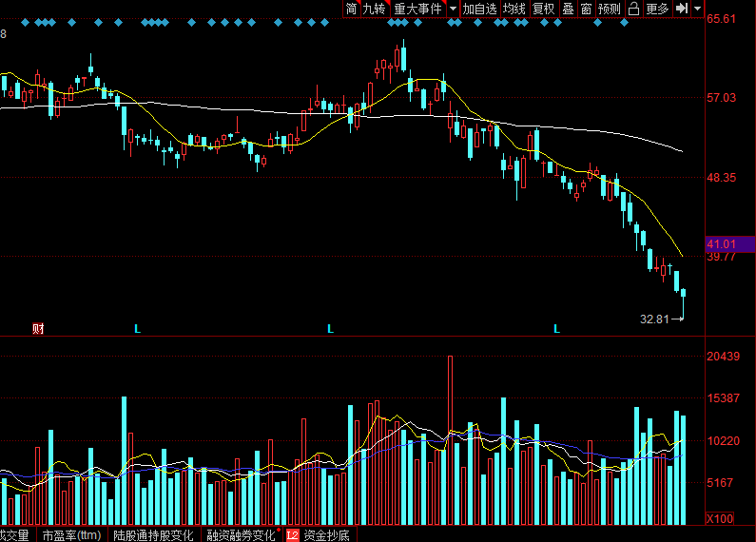
Task: Click the L2 资金抄底 tab
Action: click(x=319, y=534)
